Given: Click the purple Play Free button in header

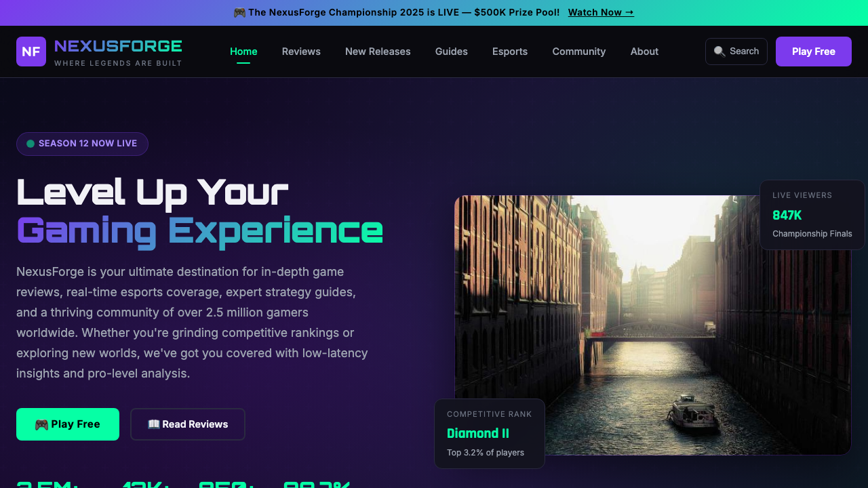Looking at the screenshot, I should point(813,51).
